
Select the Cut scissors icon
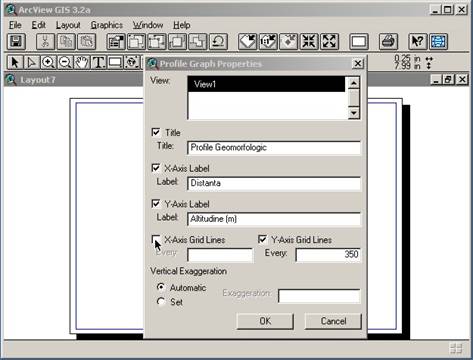tap(45, 42)
